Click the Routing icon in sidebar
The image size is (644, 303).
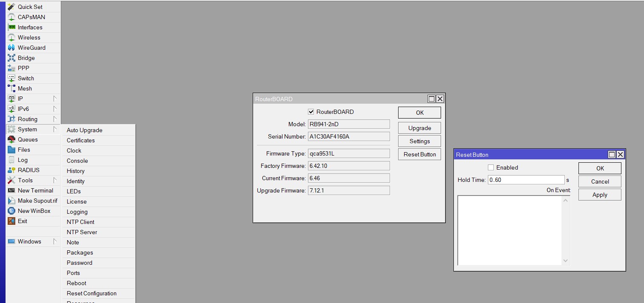tap(11, 119)
